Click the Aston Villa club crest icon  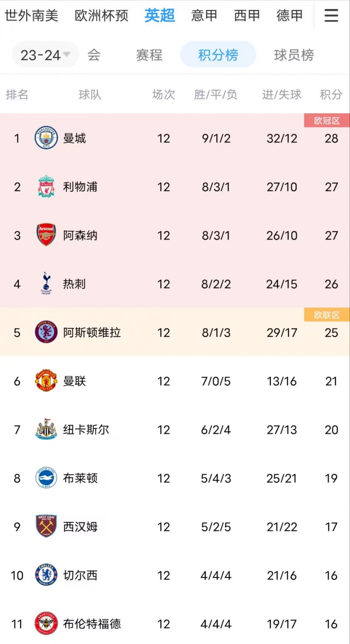coord(45,332)
